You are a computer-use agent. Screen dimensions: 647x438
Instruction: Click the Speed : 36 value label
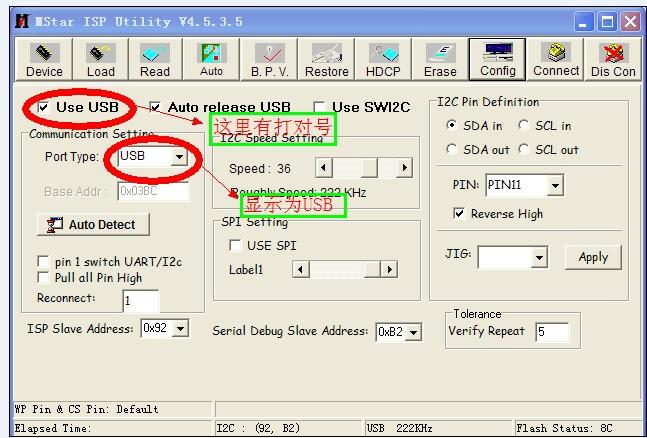tap(260, 168)
